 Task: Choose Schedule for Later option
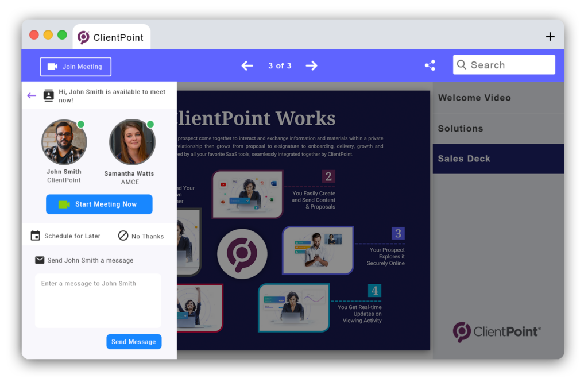[x=65, y=236]
